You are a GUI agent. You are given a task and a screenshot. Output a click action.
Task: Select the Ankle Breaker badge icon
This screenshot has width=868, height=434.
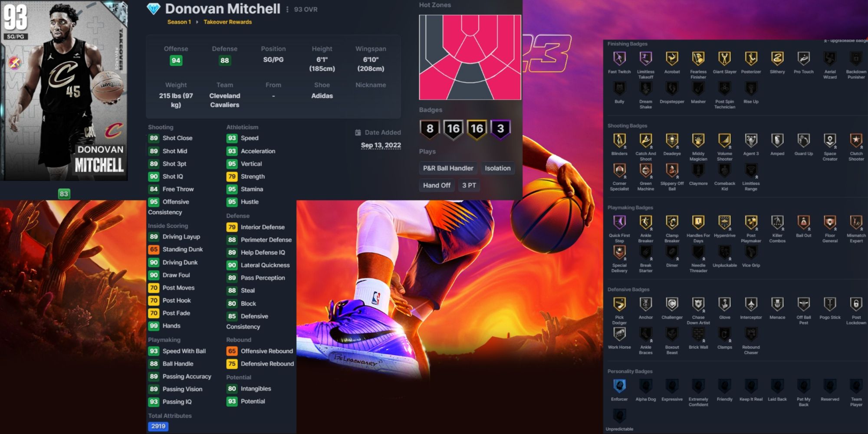click(x=645, y=222)
